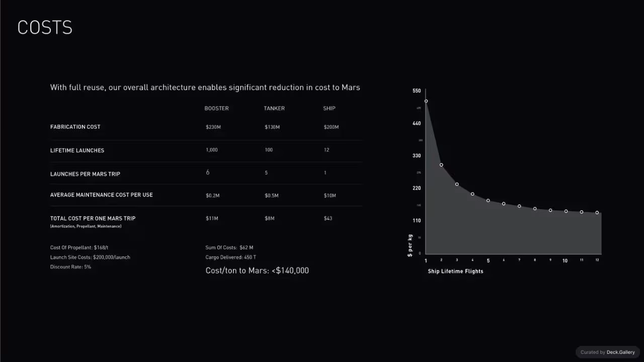Click the "LAUNCHES PER MARS TRIP" row label
The width and height of the screenshot is (644, 362).
(85, 174)
